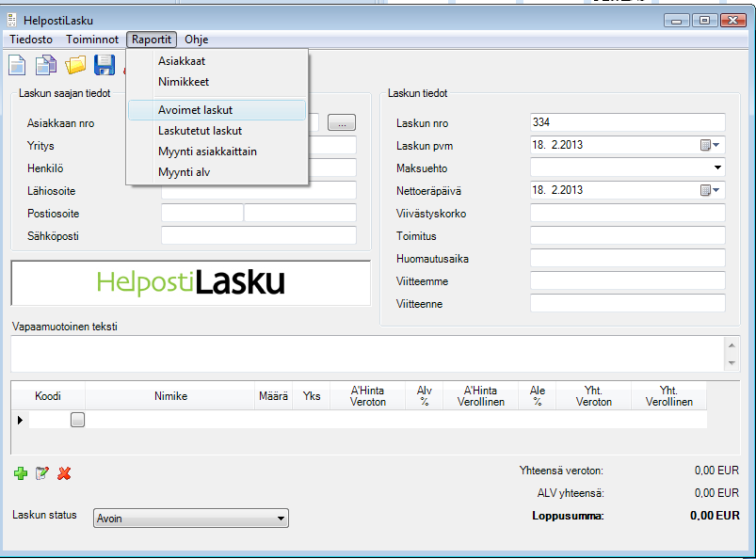Click the Ale % column header
Screen dimensions: 756x559
(x=537, y=396)
